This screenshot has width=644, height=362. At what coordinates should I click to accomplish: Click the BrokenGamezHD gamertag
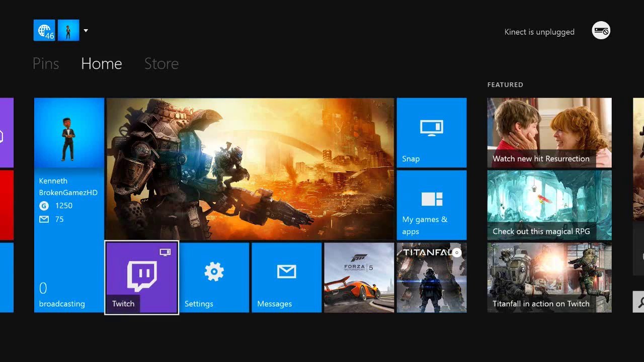[68, 193]
